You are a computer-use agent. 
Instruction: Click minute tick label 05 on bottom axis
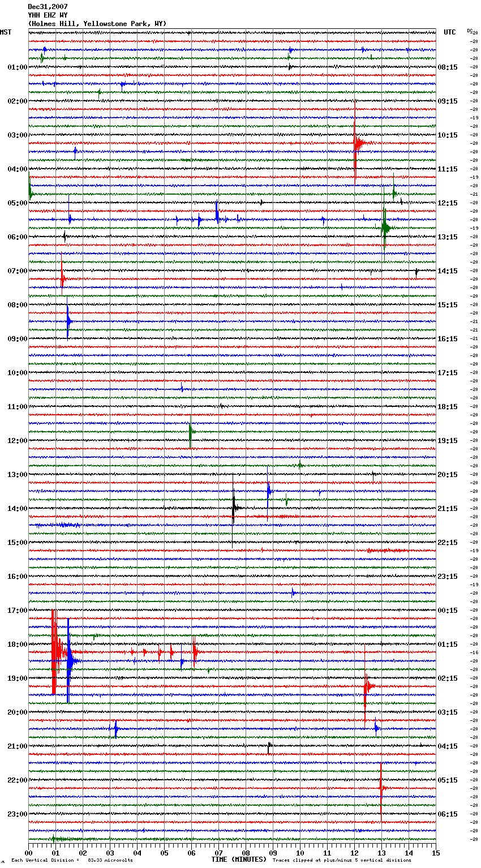click(x=164, y=853)
